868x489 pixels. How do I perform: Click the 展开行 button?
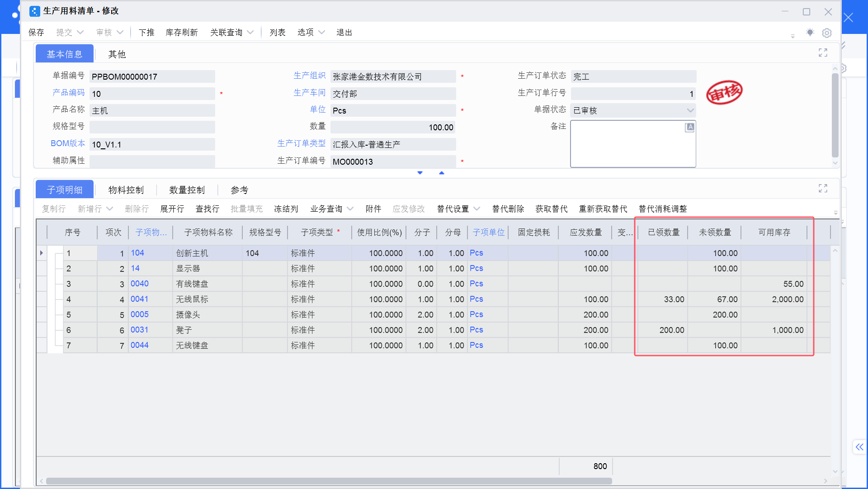(172, 209)
